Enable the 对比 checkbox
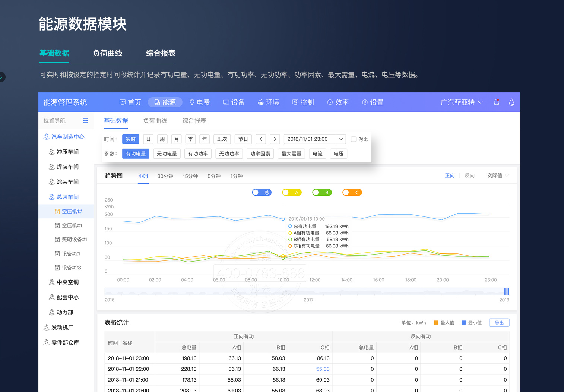 (x=354, y=139)
